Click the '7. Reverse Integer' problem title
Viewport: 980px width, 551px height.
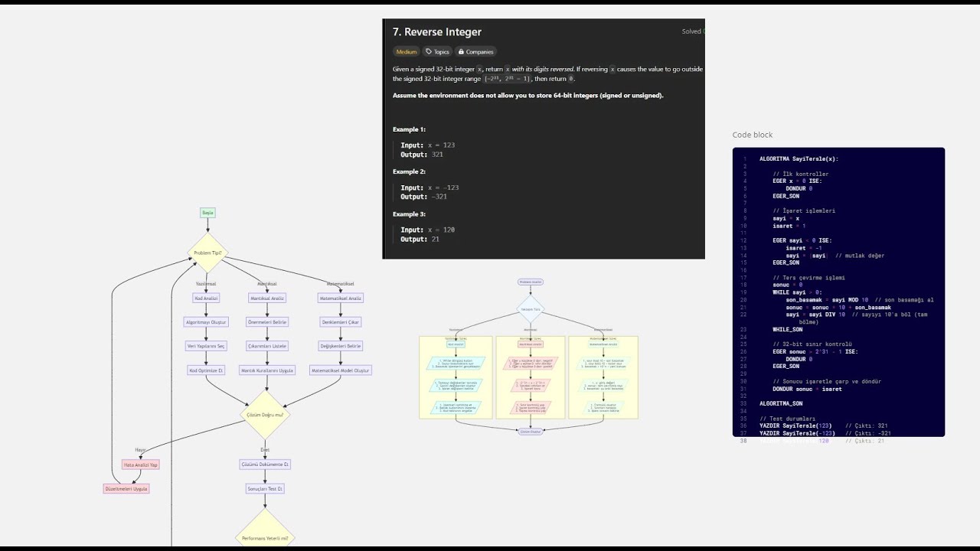[x=437, y=32]
